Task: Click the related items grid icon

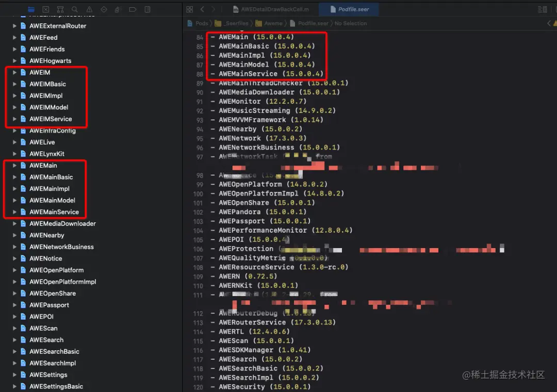Action: 190,10
